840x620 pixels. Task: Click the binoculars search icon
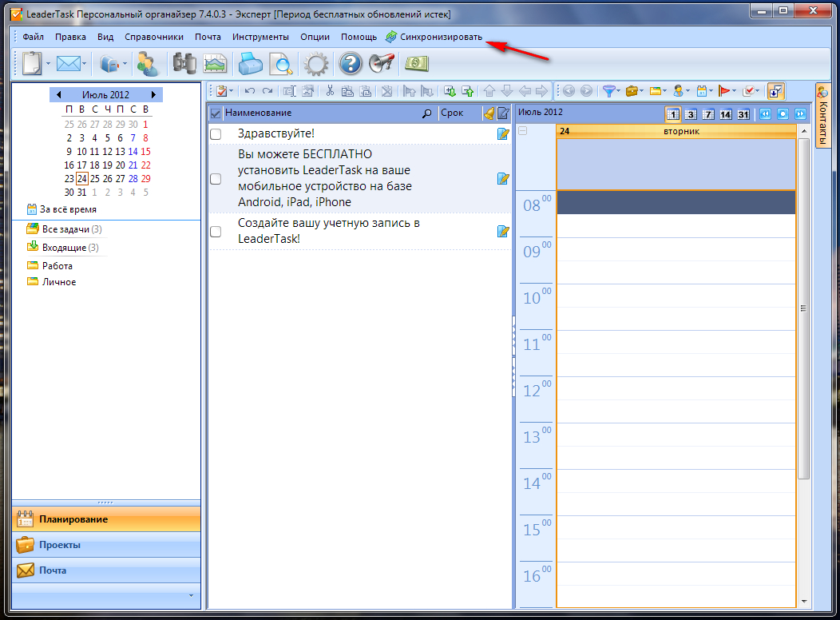pyautogui.click(x=184, y=63)
